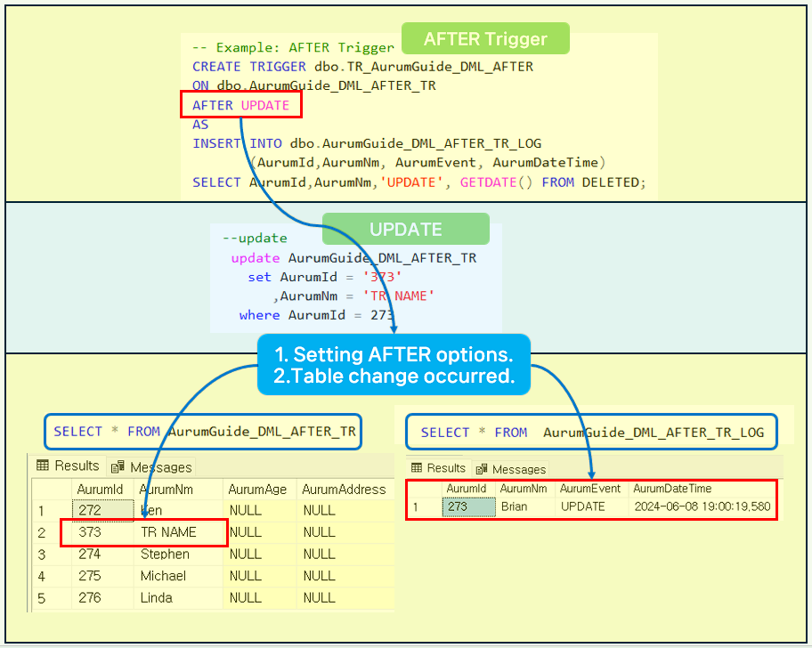Select the AurumNm column header in left grid
This screenshot has height=648, width=812.
tap(178, 489)
